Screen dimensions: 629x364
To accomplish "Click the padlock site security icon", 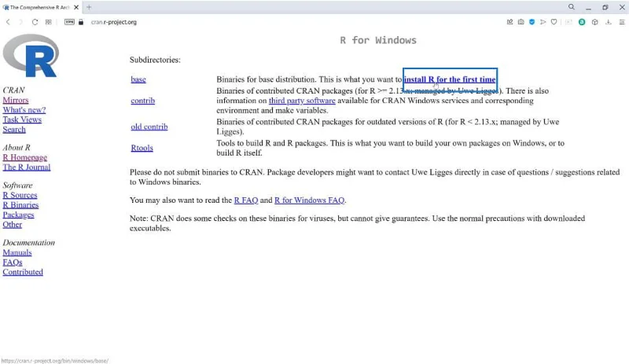I will coord(81,22).
